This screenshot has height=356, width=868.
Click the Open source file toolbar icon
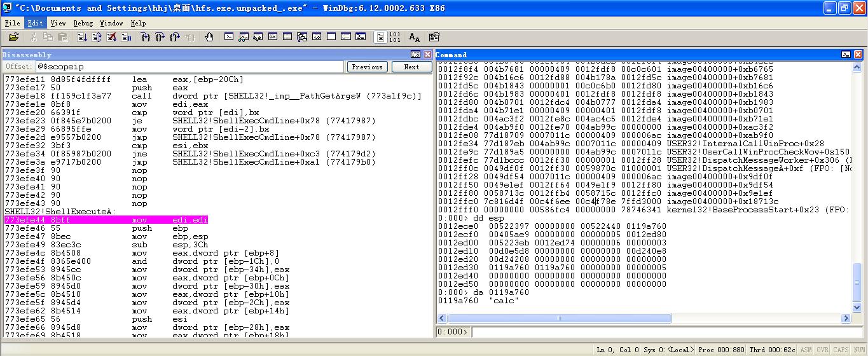(x=13, y=38)
